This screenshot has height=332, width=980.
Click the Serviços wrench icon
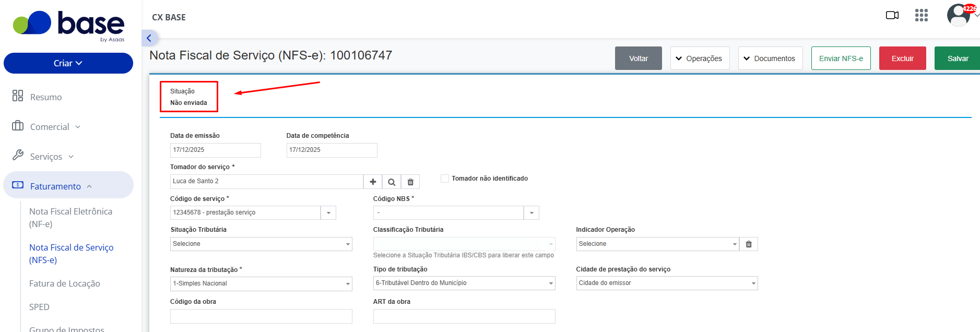click(x=18, y=155)
